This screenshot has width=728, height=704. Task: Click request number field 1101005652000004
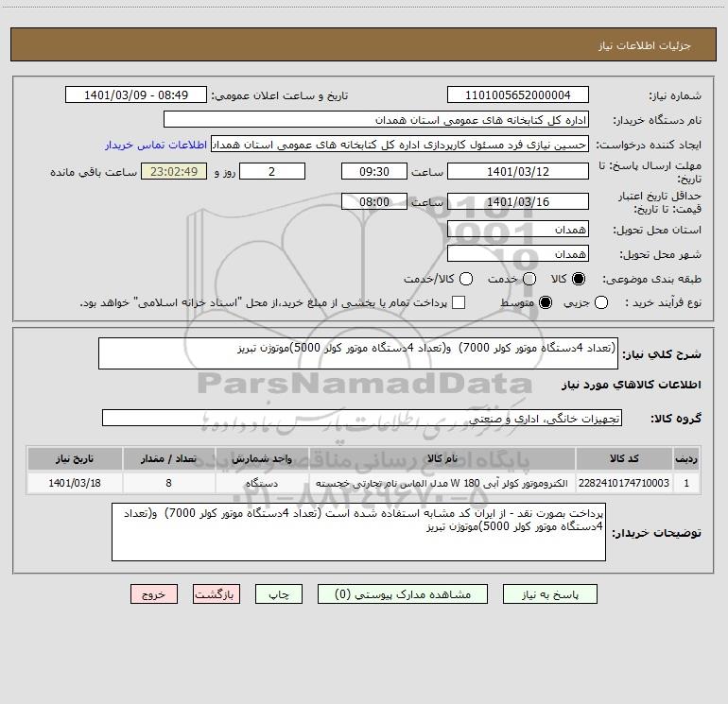click(518, 94)
